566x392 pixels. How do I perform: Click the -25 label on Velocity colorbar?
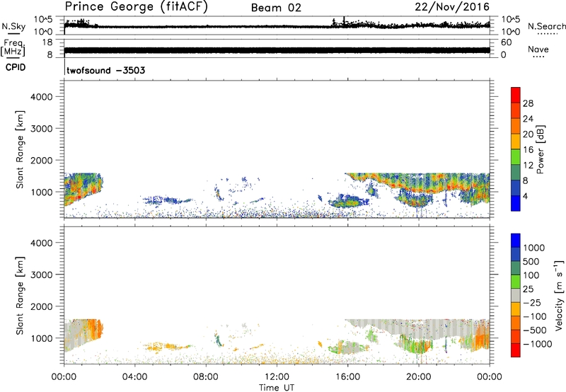coord(533,303)
